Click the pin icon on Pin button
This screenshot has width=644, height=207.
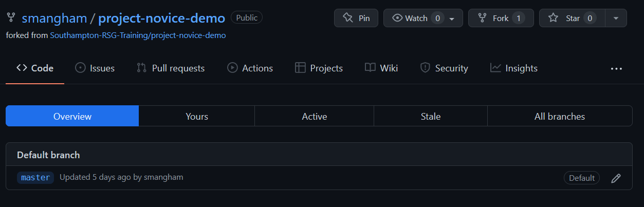tap(347, 18)
